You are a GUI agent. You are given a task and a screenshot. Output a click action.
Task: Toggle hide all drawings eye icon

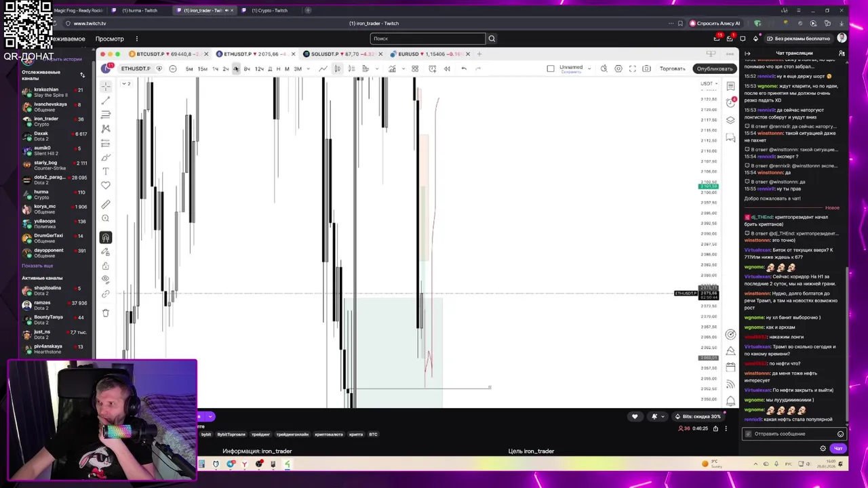pyautogui.click(x=106, y=279)
